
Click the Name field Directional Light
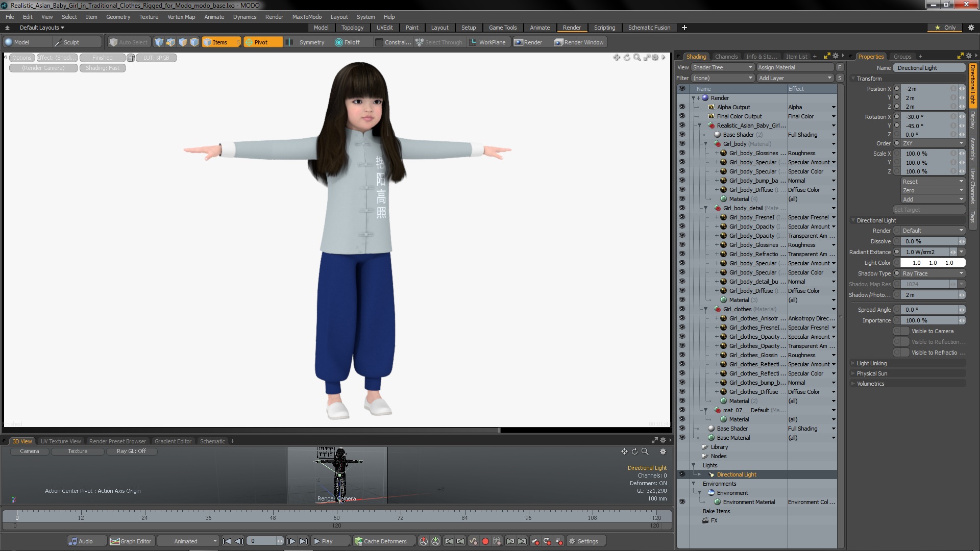[x=929, y=68]
